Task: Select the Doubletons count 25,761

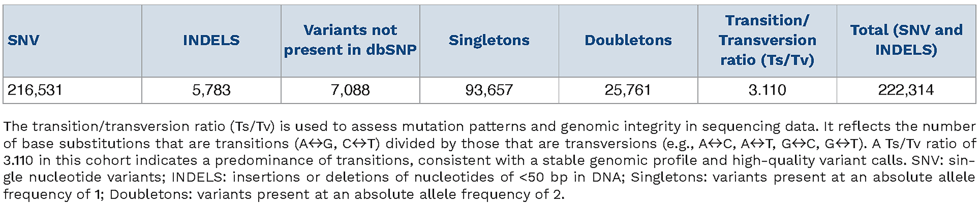Action: pos(628,90)
